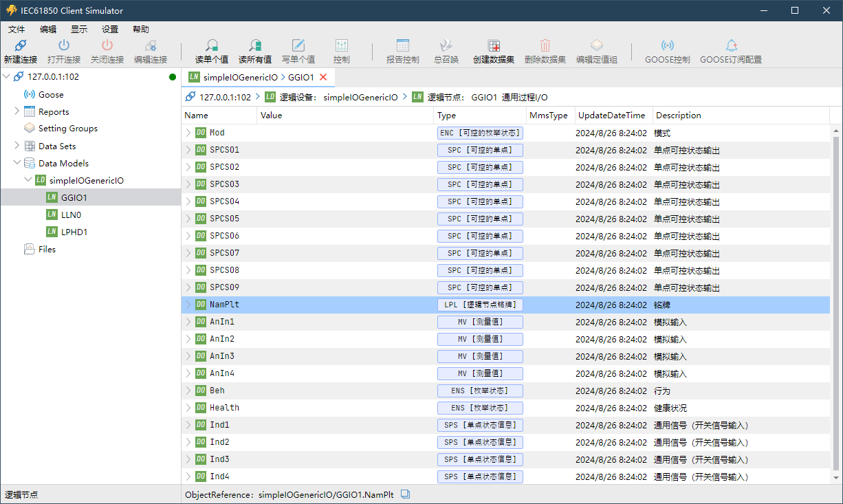Expand the Beh row
This screenshot has height=504, width=843.
tap(188, 391)
